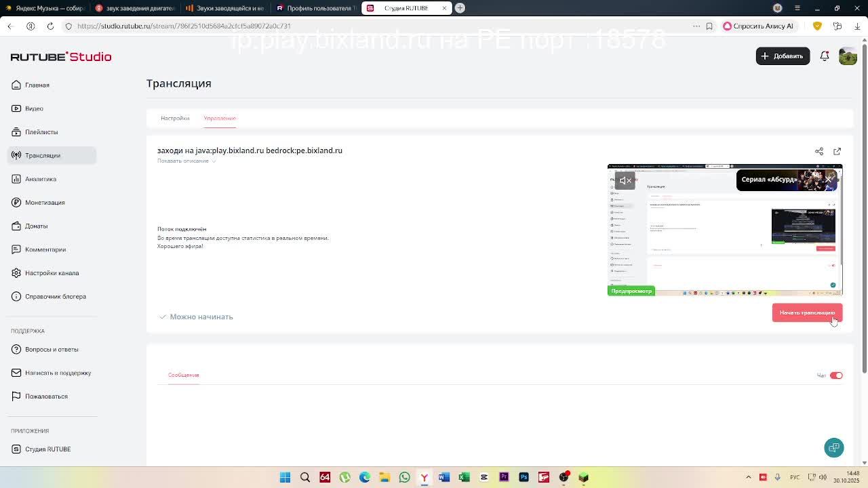Open Photoshop from taskbar

click(524, 477)
